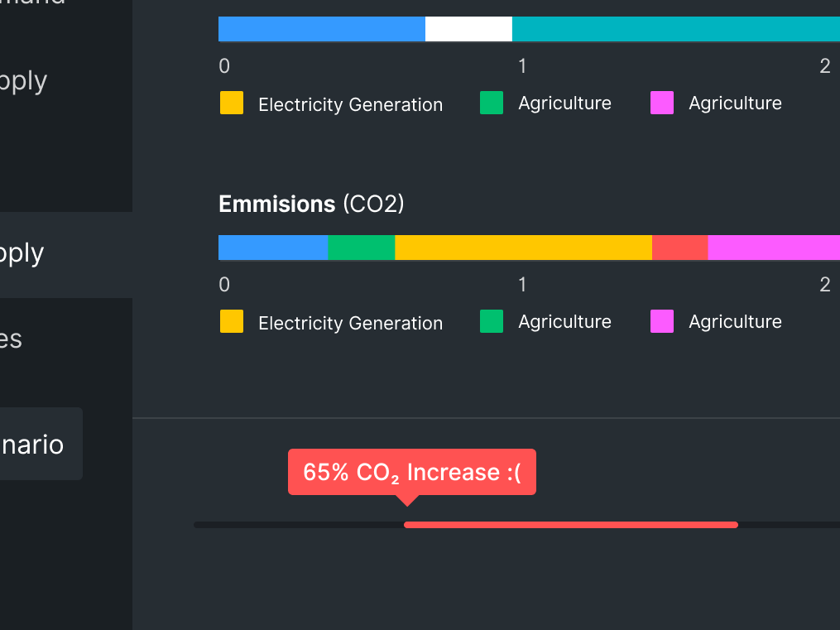
Task: Select the blue segment of the Emmisions bar
Action: [273, 247]
